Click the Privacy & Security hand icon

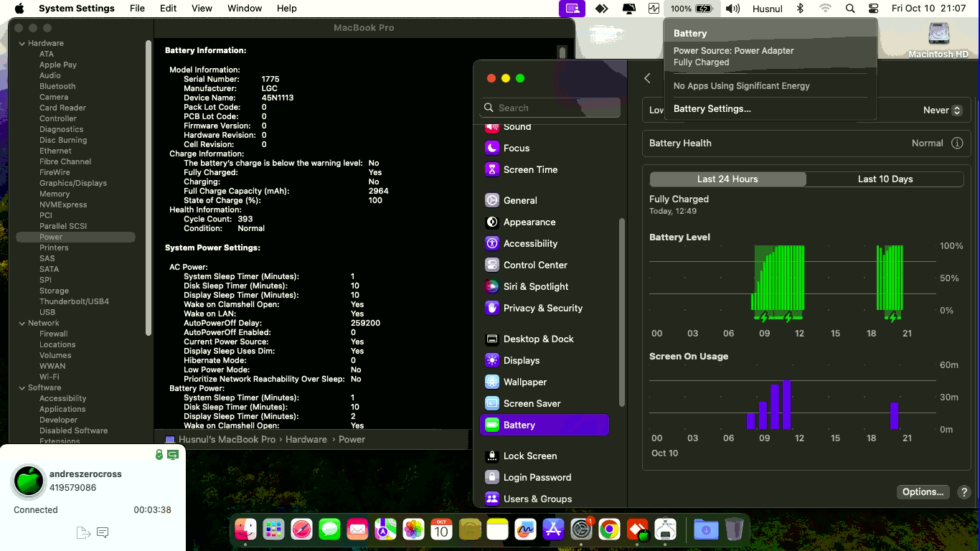coord(491,308)
